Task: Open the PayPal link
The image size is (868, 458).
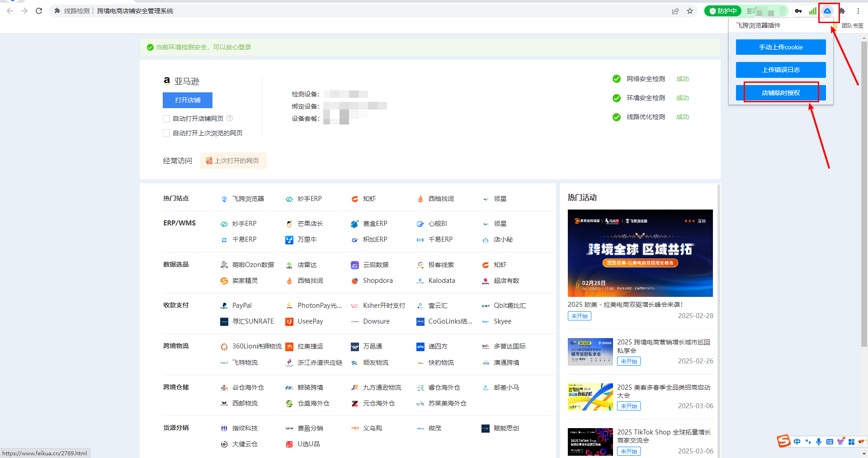Action: pos(241,305)
